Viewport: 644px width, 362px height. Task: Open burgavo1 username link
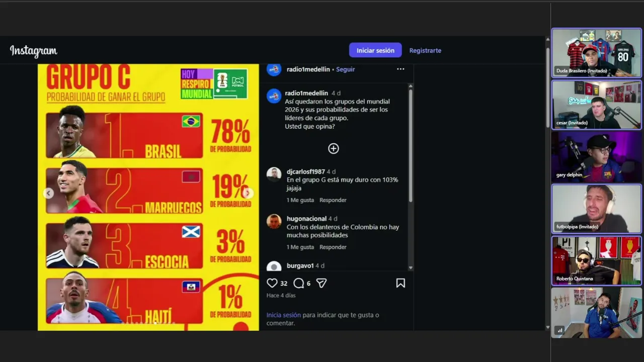coord(300,265)
